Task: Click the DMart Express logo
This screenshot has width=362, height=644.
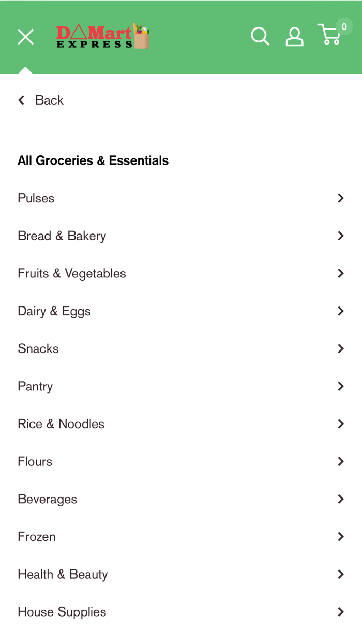Action: (x=102, y=36)
